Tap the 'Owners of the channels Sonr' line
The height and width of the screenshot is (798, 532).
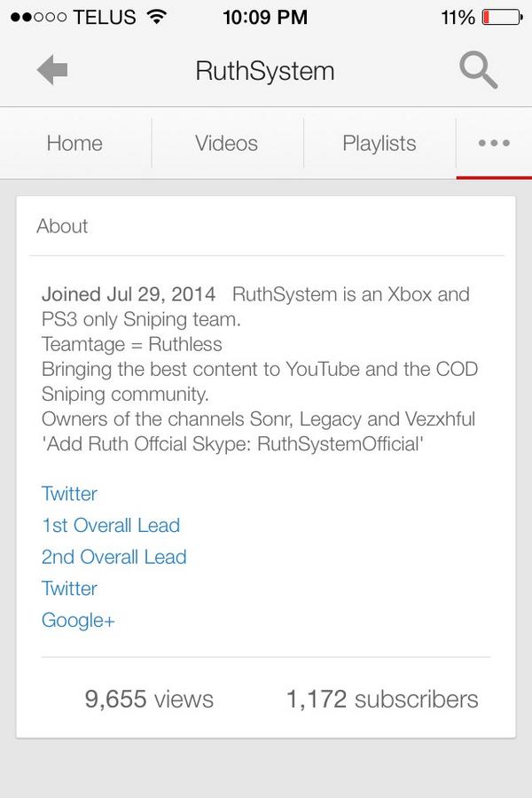pyautogui.click(x=259, y=419)
